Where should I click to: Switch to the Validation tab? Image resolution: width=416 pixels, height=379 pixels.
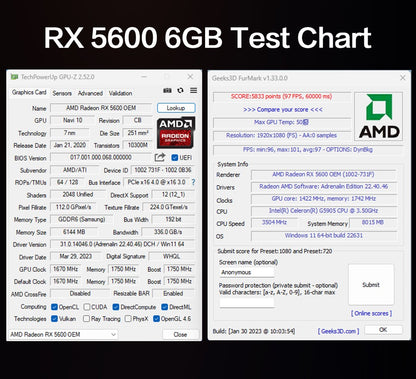pyautogui.click(x=120, y=93)
